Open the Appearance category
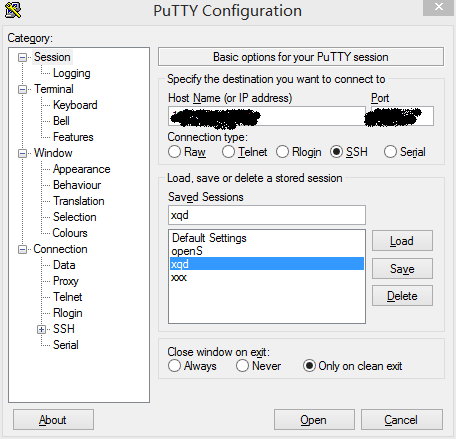 pyautogui.click(x=82, y=169)
